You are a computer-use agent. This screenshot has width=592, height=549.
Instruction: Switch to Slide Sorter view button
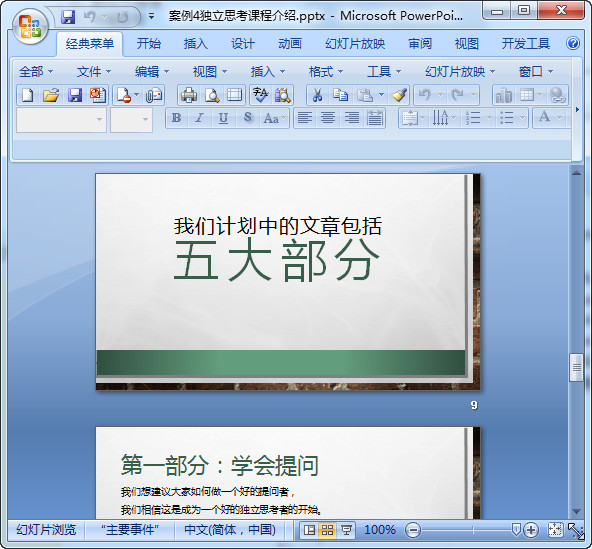(327, 530)
